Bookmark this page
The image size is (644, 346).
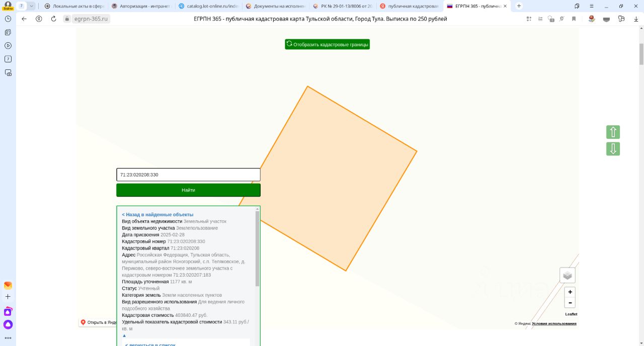point(574,19)
